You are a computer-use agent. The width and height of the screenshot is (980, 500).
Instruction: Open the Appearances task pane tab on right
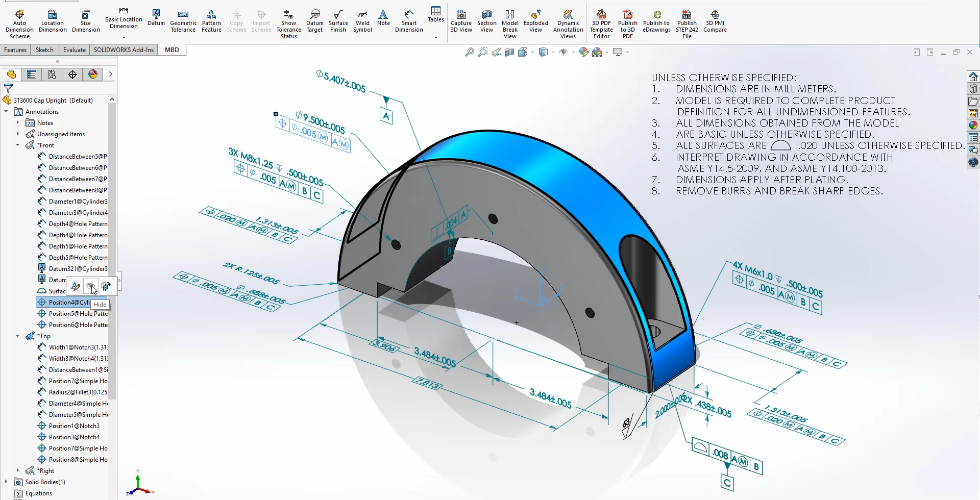[973, 126]
